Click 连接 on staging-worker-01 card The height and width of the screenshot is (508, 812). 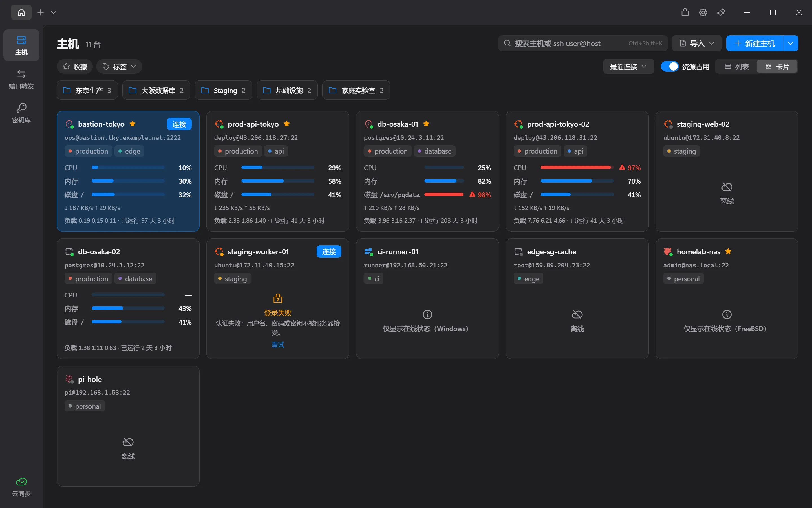click(329, 251)
